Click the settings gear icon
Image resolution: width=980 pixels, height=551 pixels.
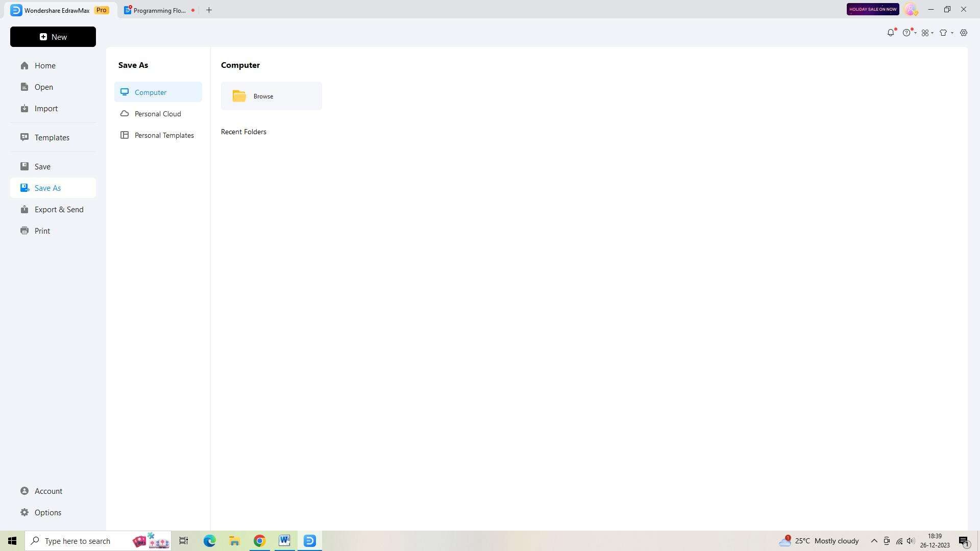click(x=965, y=32)
